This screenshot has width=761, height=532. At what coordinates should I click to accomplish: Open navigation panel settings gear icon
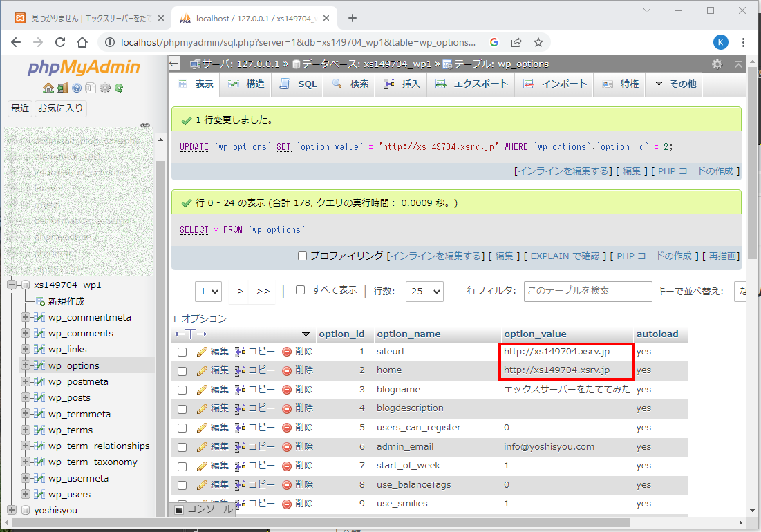[105, 88]
